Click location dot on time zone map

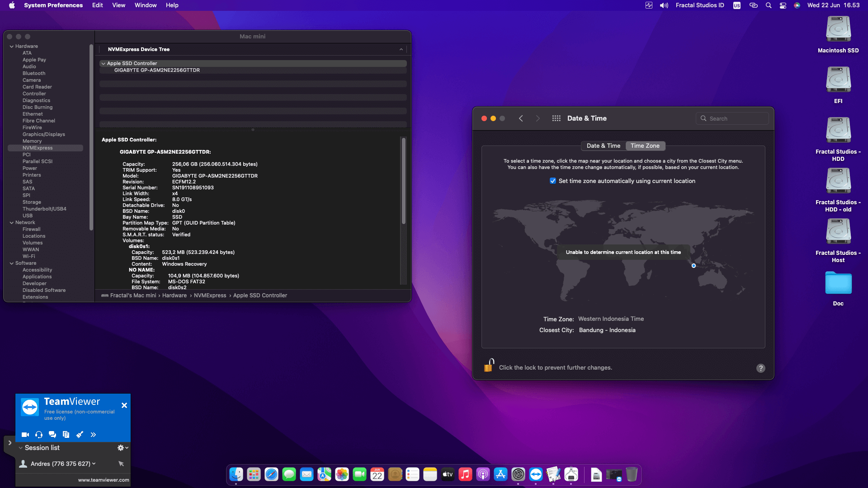694,266
